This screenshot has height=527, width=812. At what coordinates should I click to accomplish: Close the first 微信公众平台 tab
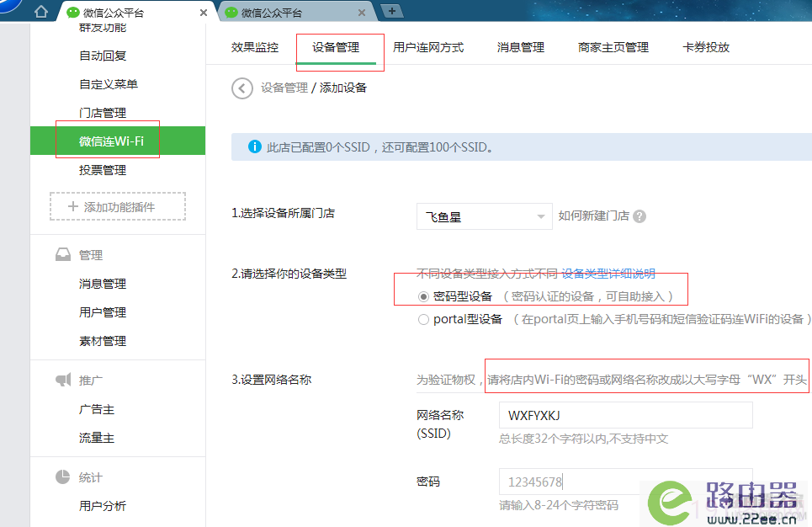(204, 13)
